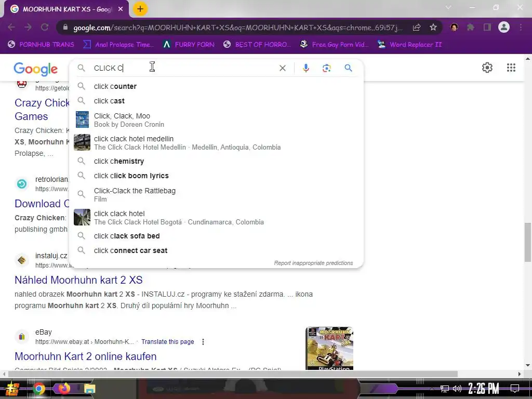
Task: Click the eBay site favicon
Action: (x=22, y=337)
